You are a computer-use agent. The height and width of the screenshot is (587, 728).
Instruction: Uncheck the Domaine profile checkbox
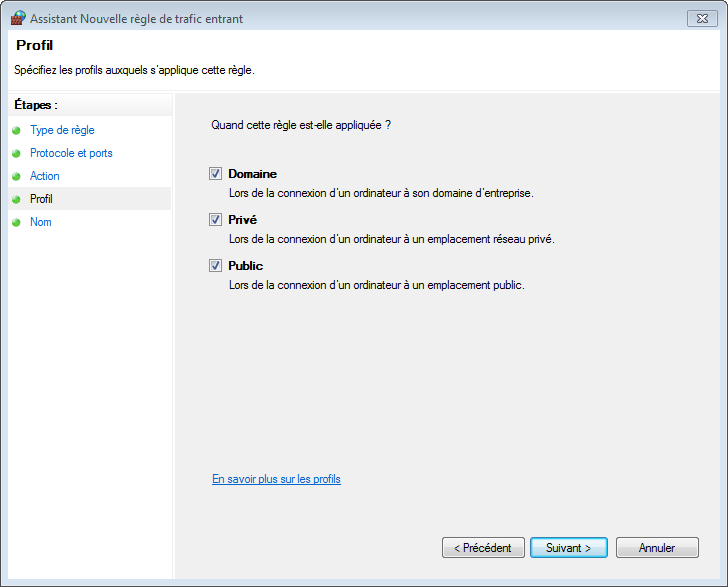tap(215, 173)
